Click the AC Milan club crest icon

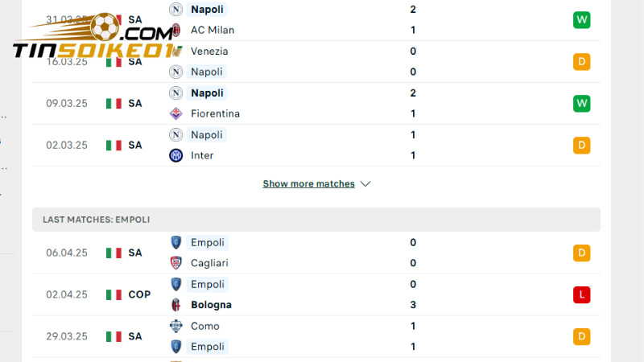pos(175,30)
